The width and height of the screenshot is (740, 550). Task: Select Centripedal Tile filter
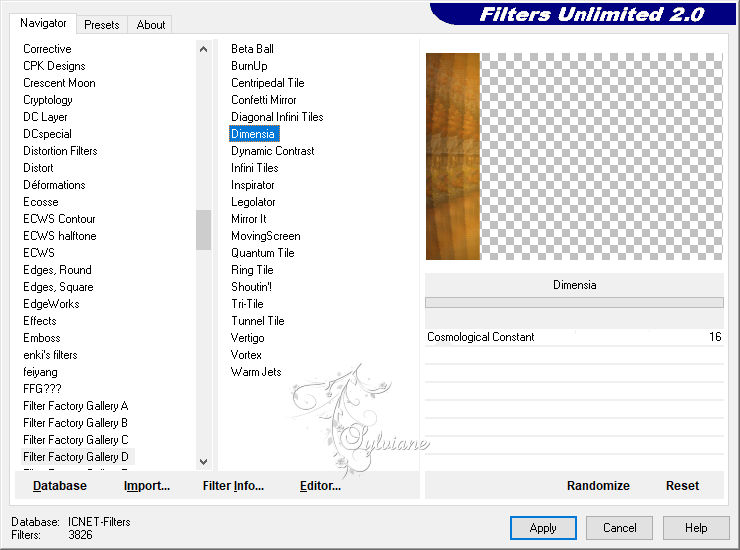[268, 83]
